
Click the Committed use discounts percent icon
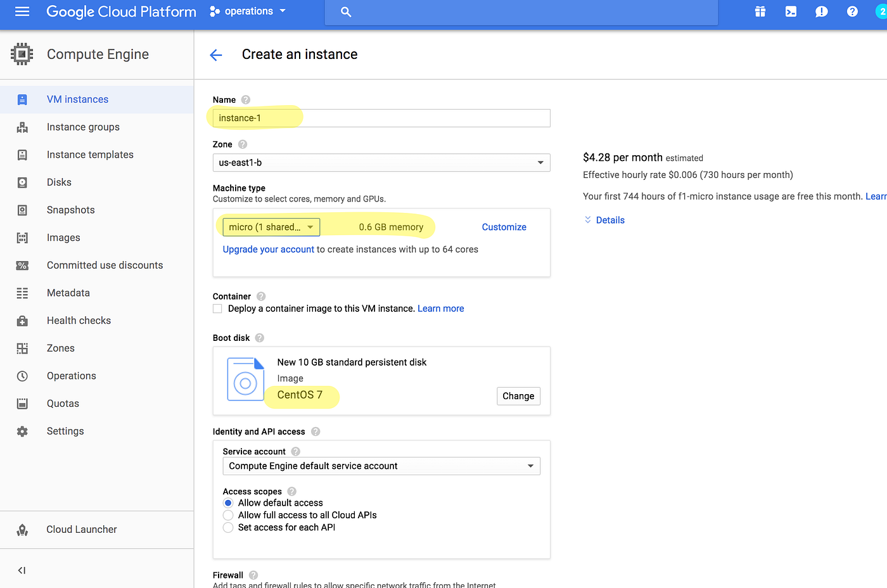tap(22, 265)
